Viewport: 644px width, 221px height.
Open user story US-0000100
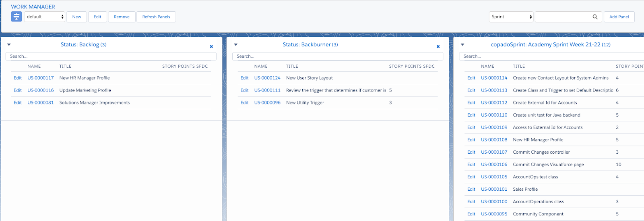(x=494, y=202)
